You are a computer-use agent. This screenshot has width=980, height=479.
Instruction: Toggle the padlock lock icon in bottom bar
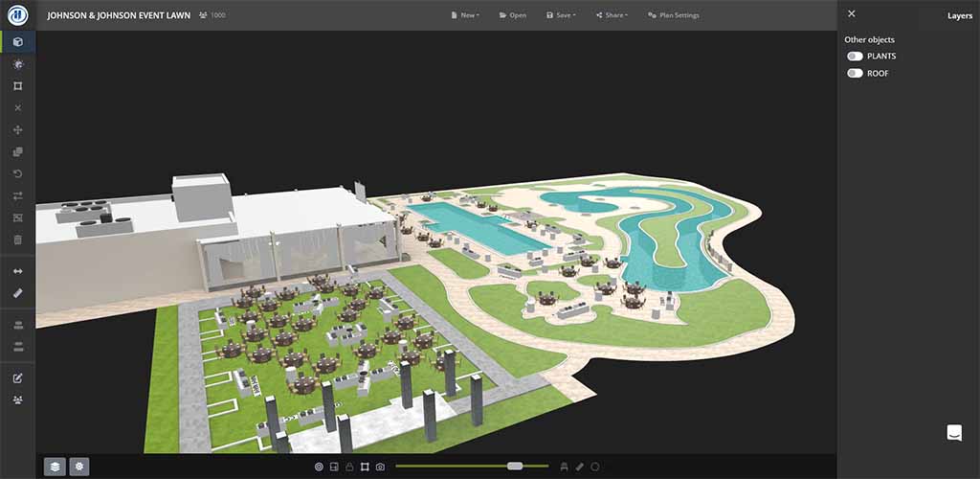349,467
